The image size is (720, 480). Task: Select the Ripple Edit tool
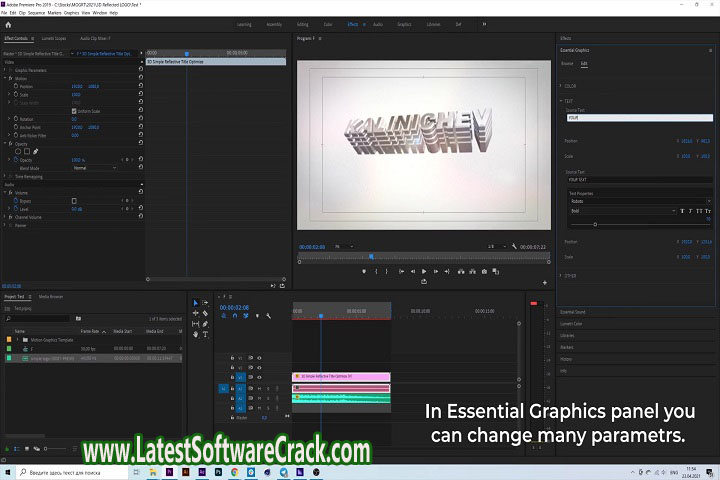tap(196, 313)
